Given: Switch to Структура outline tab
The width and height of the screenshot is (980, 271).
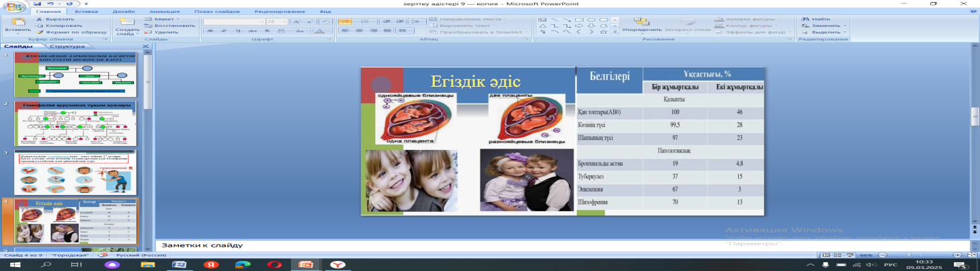Looking at the screenshot, I should click(67, 46).
